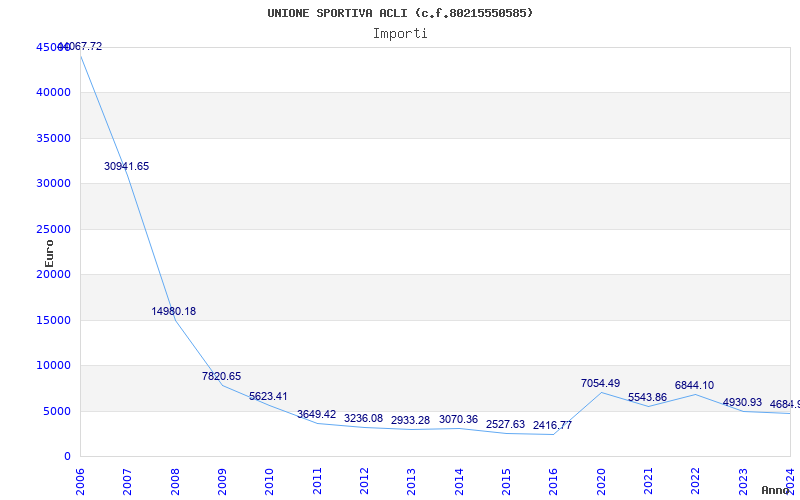Click the 5000 y-axis tick label
Image resolution: width=800 pixels, height=500 pixels.
[x=57, y=411]
